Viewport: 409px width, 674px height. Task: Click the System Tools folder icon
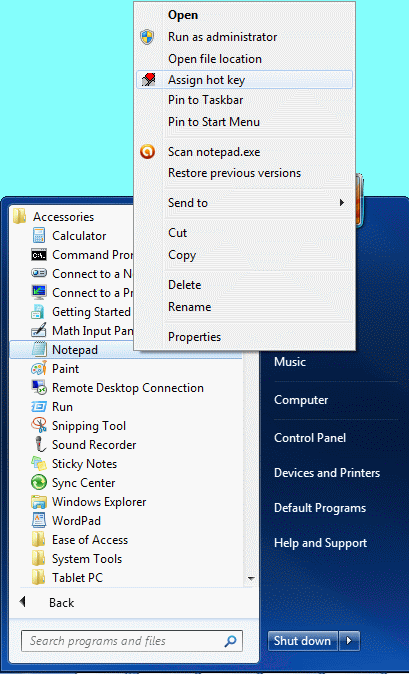tap(39, 559)
